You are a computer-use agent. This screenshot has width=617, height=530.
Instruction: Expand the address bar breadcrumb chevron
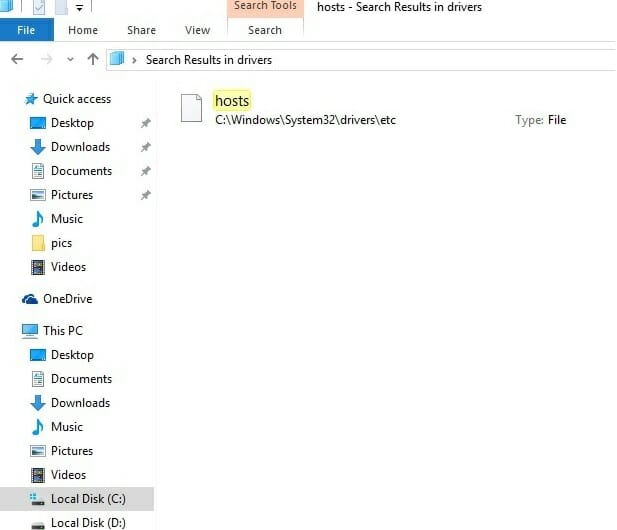[x=134, y=60]
